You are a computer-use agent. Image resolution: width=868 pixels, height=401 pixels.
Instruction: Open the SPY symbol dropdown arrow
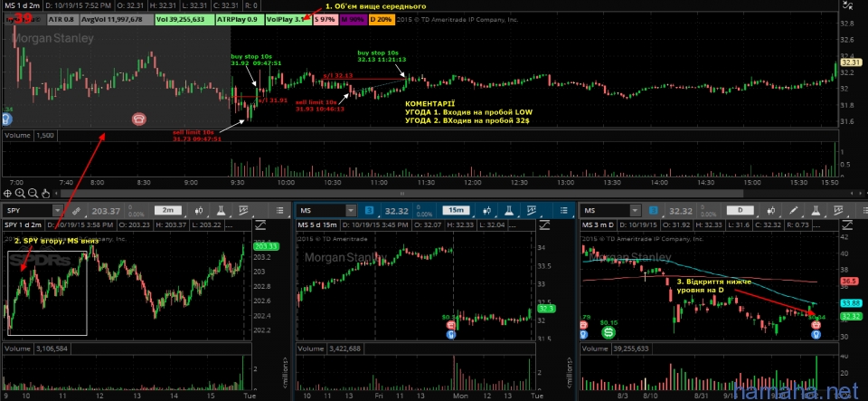[58, 211]
